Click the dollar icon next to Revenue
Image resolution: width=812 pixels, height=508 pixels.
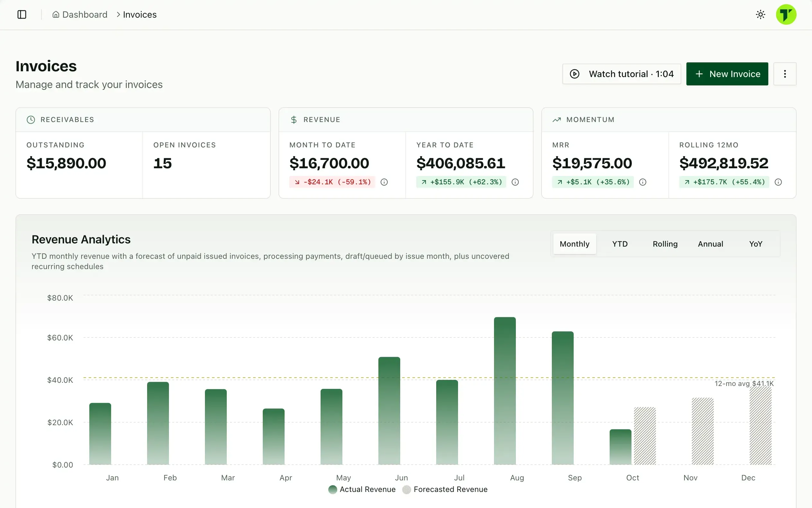tap(294, 119)
